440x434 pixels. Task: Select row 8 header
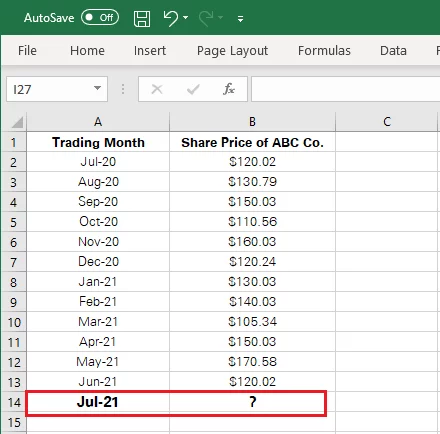14,282
